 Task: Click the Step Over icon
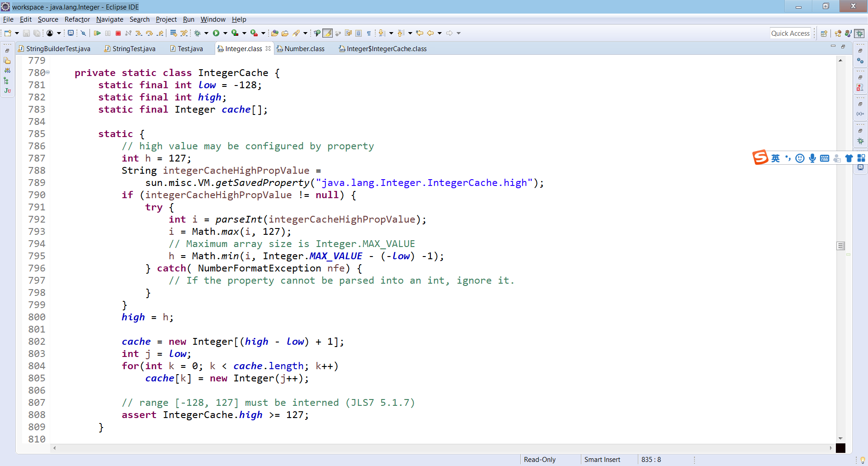149,33
